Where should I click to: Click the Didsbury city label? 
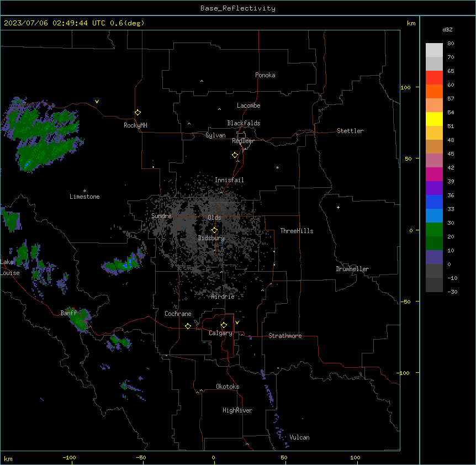coord(211,238)
